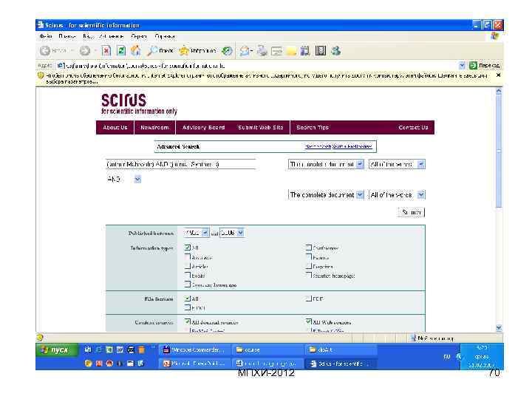Click the Messenger people toolbar icon
The width and height of the screenshot is (532, 399).
point(335,51)
